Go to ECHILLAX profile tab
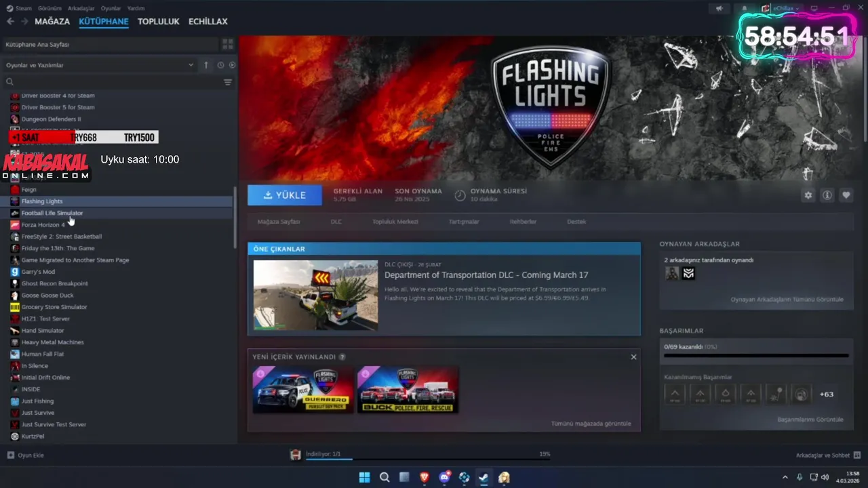 tap(208, 21)
